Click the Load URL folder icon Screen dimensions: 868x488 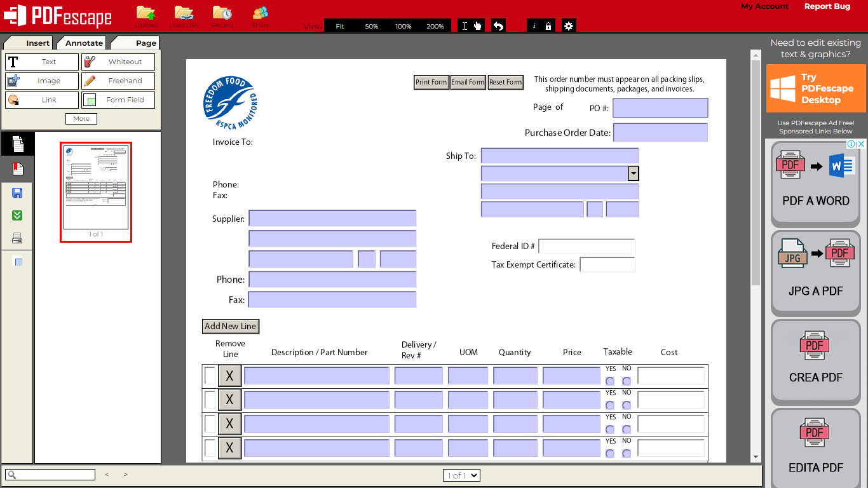click(184, 13)
